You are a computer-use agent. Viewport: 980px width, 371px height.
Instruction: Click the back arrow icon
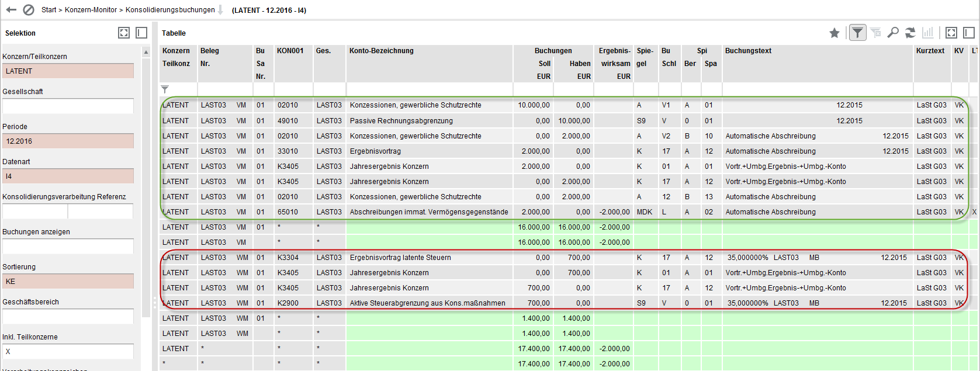point(11,10)
